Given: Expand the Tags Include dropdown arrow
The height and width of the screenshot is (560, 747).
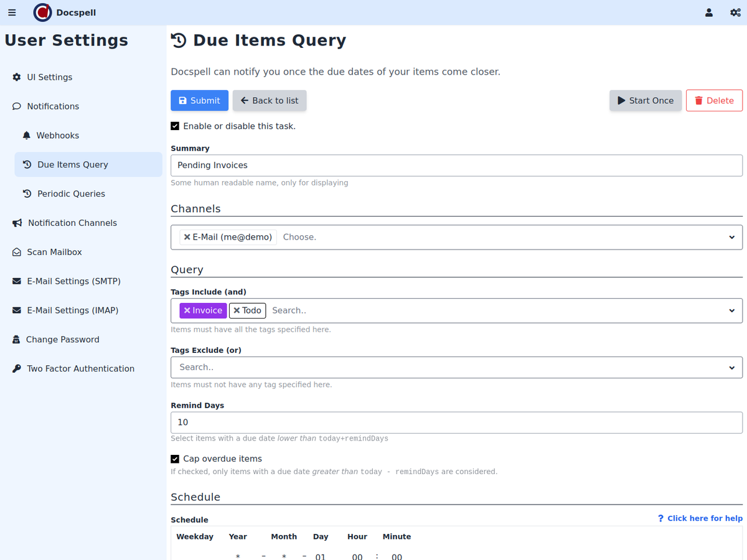Looking at the screenshot, I should click(731, 310).
